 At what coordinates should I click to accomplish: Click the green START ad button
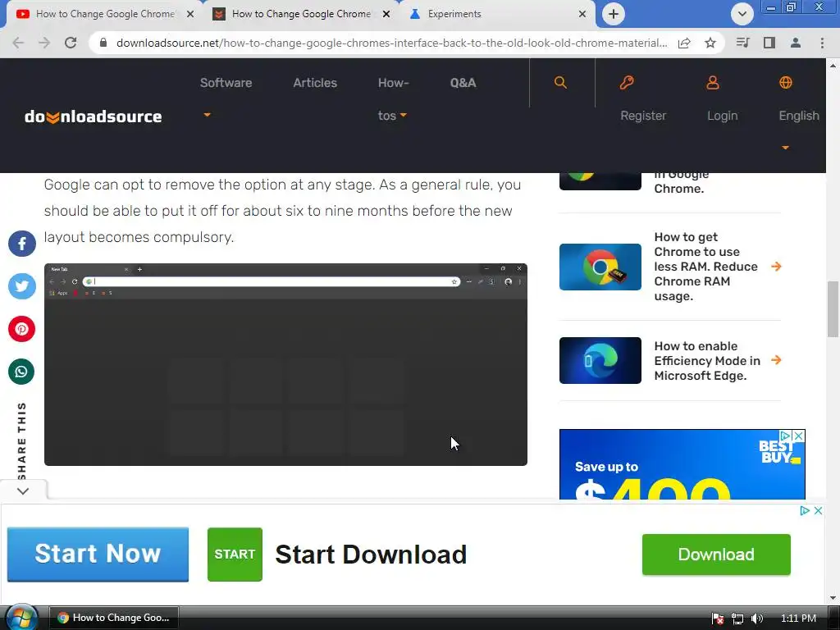pos(235,555)
